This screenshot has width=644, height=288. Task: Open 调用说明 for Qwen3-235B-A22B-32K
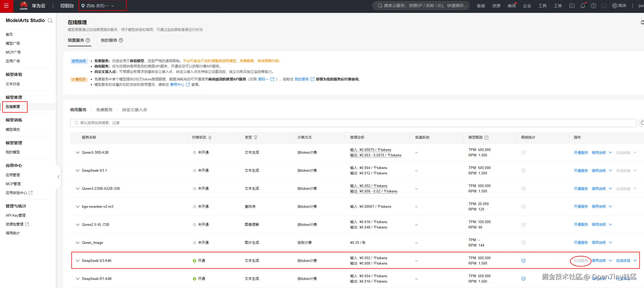click(x=599, y=189)
